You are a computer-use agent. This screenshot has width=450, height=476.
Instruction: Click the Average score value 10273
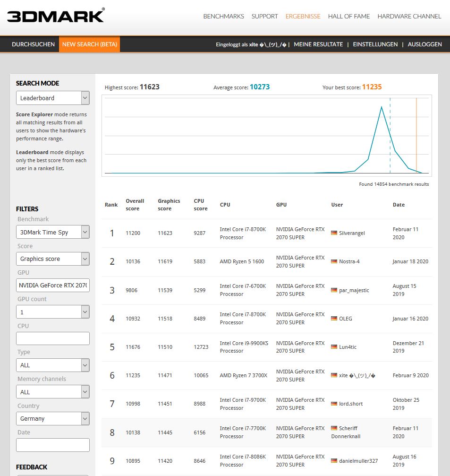click(260, 87)
